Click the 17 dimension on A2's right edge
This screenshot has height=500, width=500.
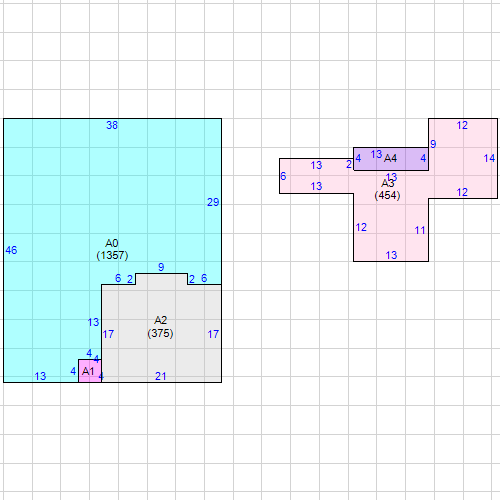(x=213, y=334)
